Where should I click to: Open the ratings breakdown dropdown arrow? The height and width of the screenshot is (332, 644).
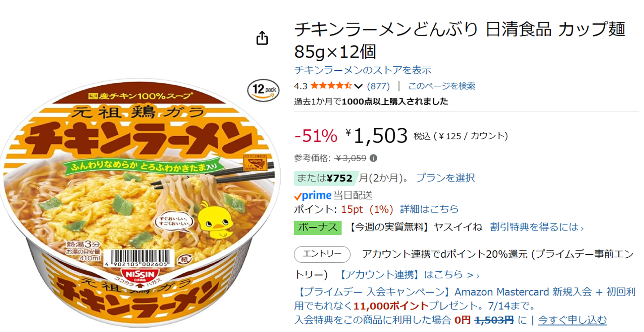pyautogui.click(x=357, y=86)
